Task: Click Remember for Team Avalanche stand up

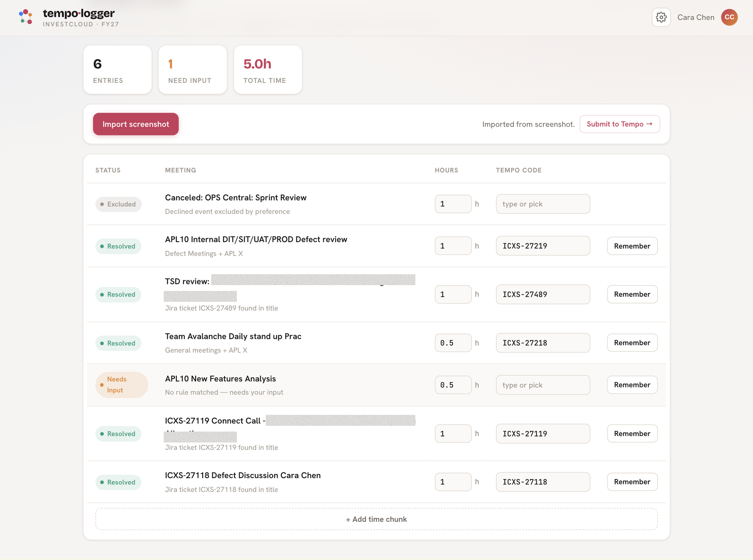Action: (x=632, y=343)
